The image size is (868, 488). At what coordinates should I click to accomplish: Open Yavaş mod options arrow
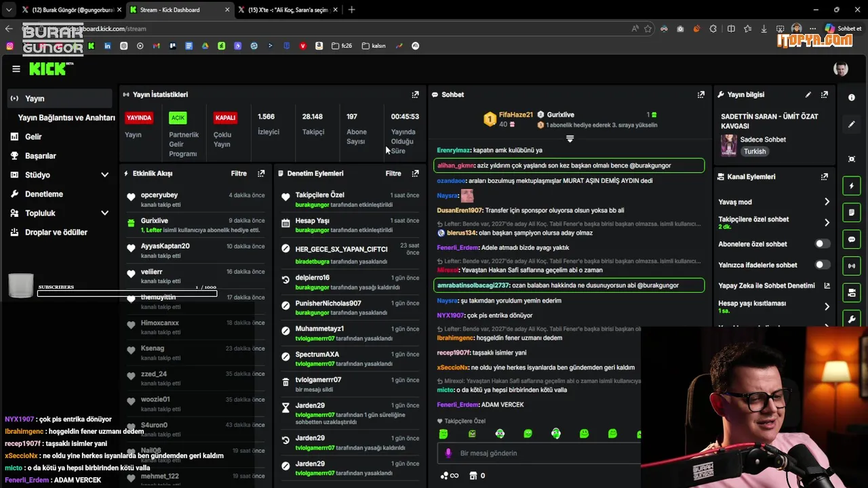[x=827, y=202]
